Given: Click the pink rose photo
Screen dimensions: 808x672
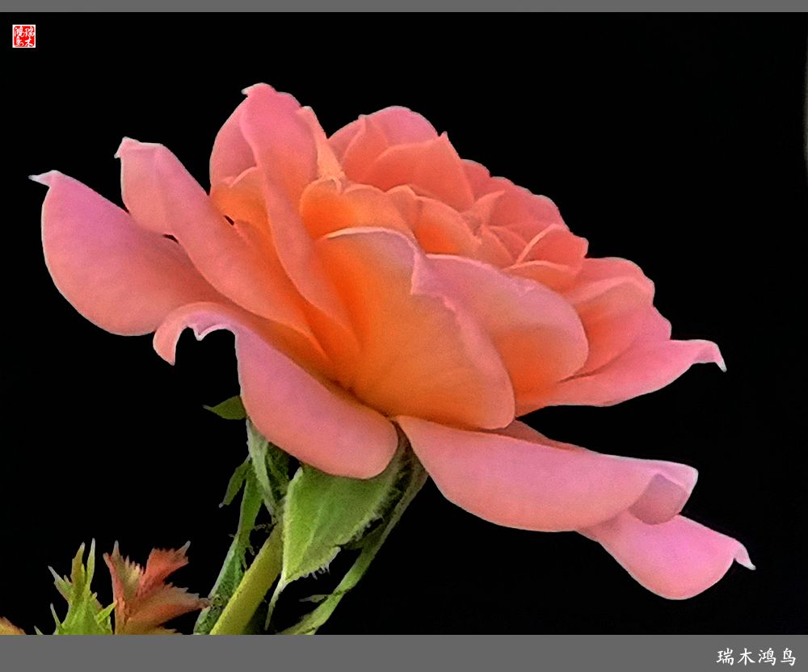Looking at the screenshot, I should (404, 323).
